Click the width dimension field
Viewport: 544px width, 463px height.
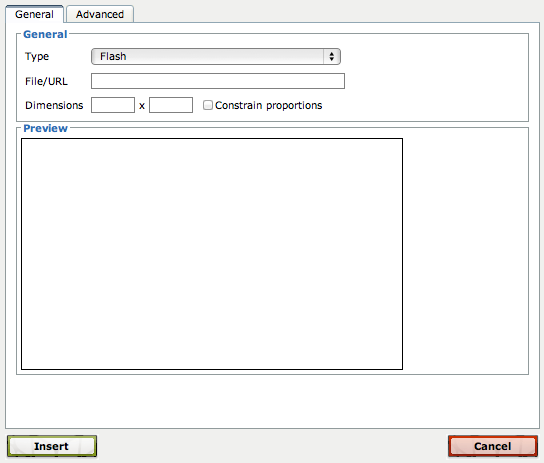coord(113,105)
